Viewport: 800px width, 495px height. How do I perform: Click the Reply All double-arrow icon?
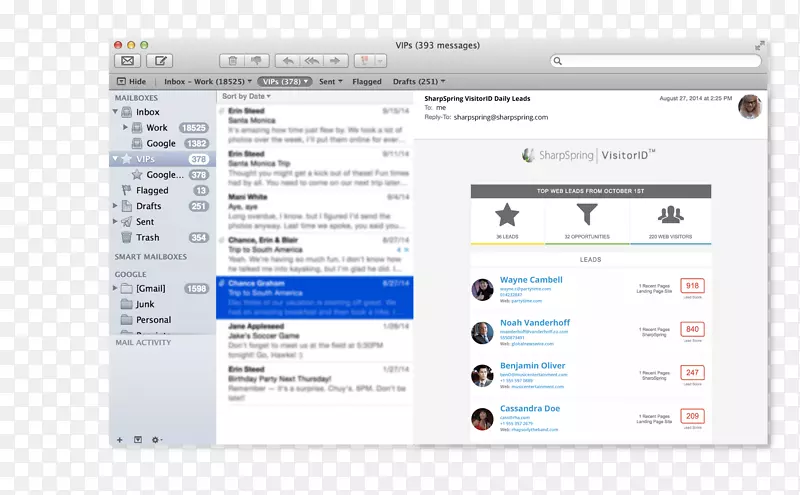312,61
